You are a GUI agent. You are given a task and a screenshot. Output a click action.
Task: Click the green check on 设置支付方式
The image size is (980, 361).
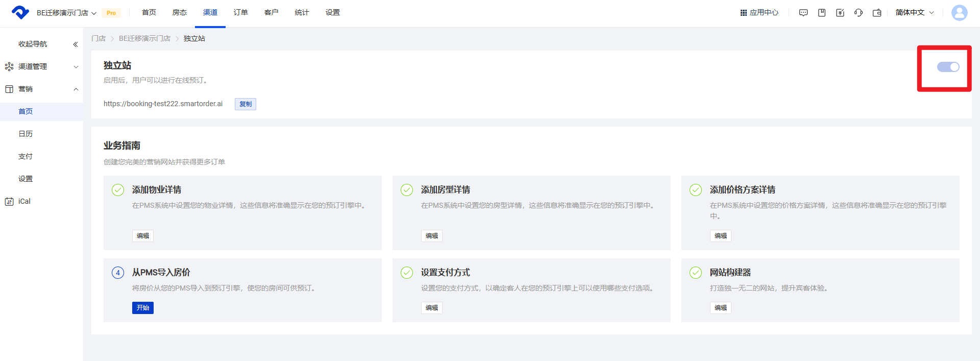(407, 273)
